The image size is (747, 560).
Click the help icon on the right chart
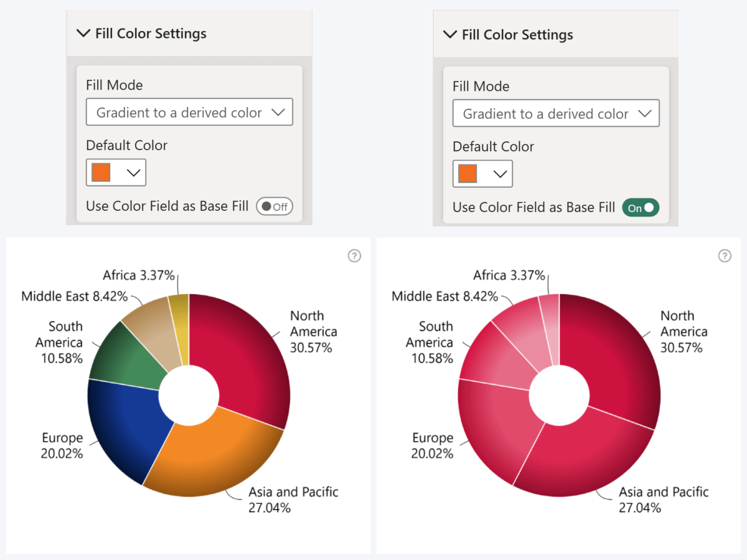[x=725, y=256]
